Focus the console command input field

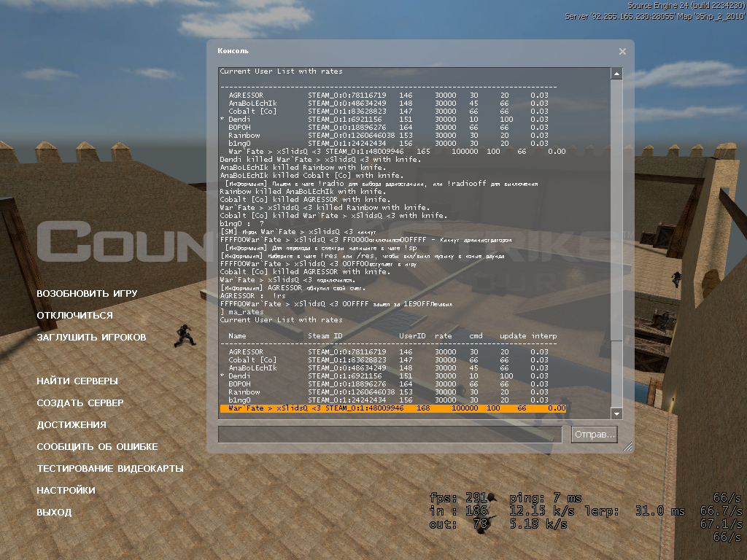[x=390, y=435]
